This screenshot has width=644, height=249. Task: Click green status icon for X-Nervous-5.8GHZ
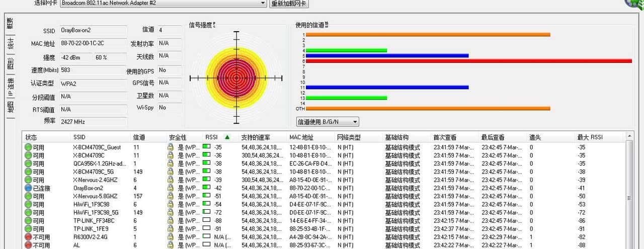point(28,196)
